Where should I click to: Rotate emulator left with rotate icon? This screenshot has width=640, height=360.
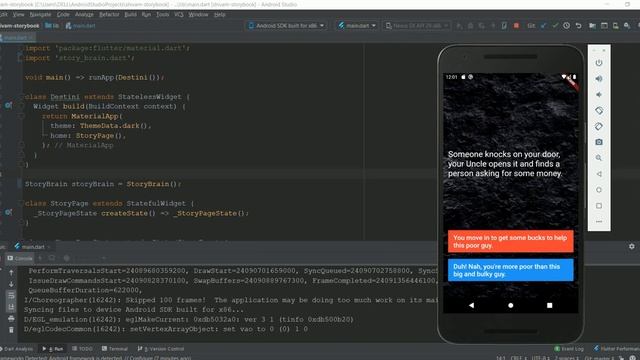point(599,111)
